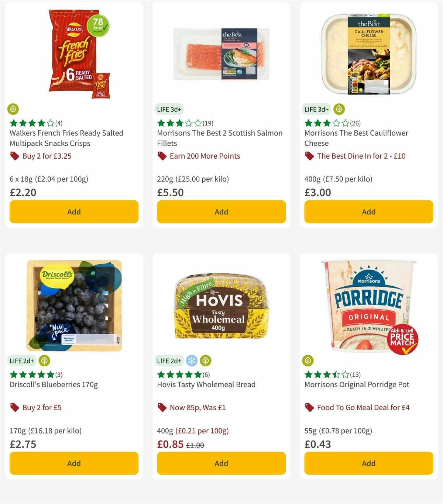
Task: Click the leaf icon beside the Hovis snowflake badge
Action: pos(206,360)
